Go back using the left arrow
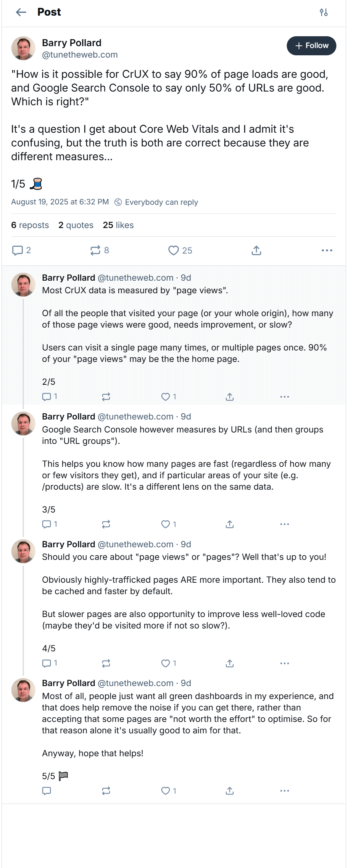The width and height of the screenshot is (348, 868). pyautogui.click(x=21, y=12)
